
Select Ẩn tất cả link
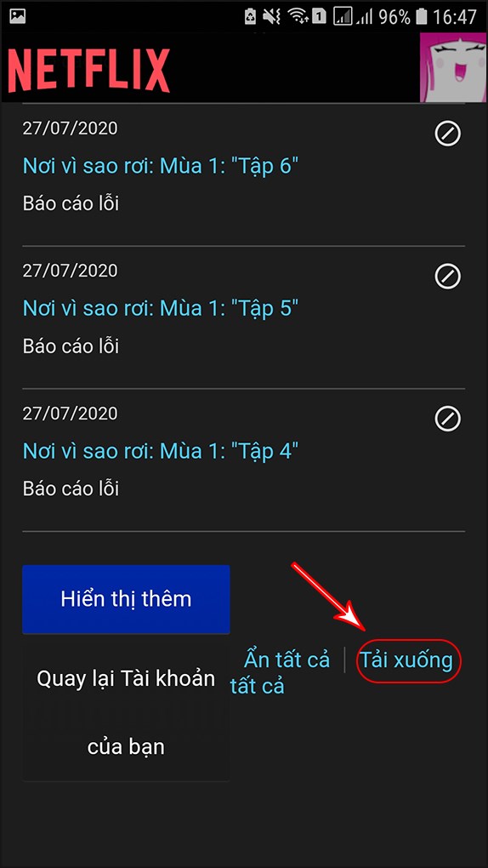point(287,660)
